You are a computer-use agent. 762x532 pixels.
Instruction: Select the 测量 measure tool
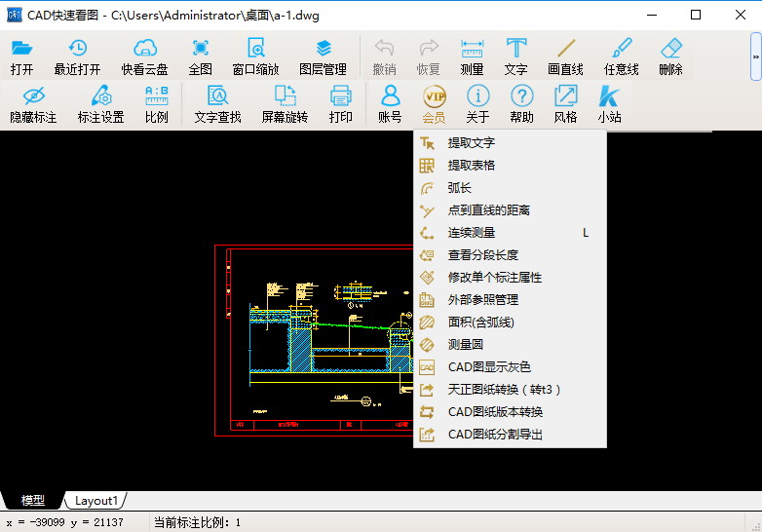click(x=472, y=57)
